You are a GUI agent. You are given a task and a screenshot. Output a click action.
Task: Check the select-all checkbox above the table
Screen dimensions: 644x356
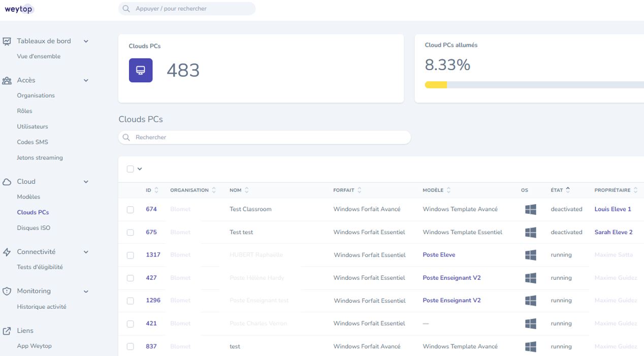131,168
